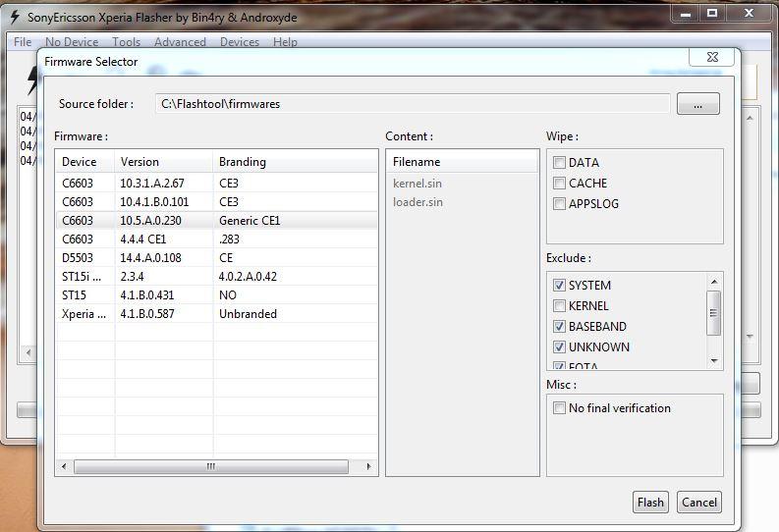
Task: Sort firmware by Device column header
Action: coord(85,162)
